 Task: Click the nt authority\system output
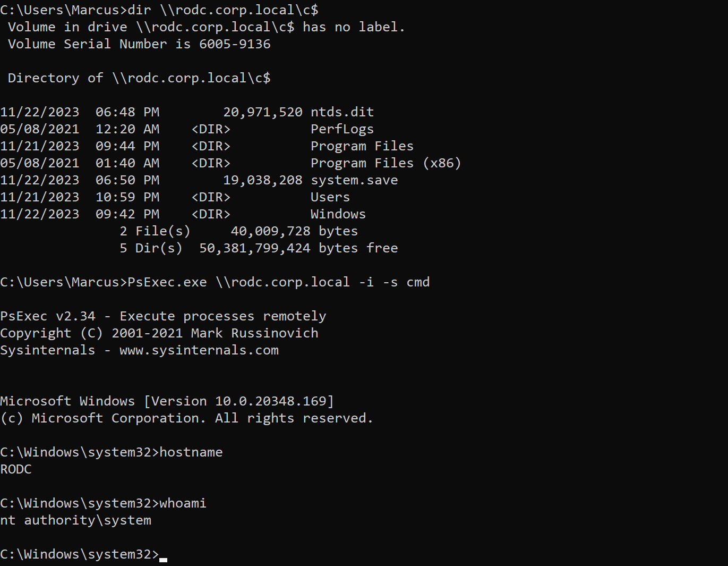coord(76,520)
